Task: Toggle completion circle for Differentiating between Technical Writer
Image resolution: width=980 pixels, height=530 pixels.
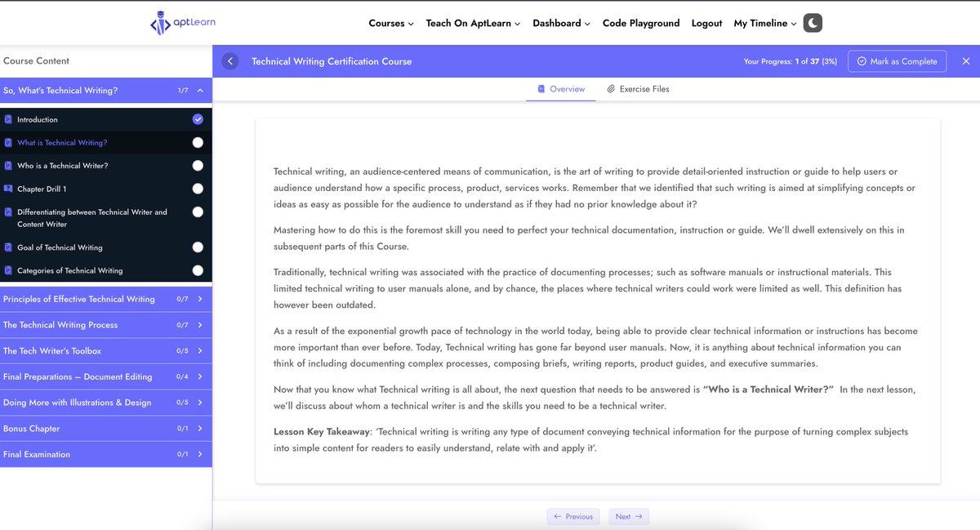Action: [x=198, y=212]
